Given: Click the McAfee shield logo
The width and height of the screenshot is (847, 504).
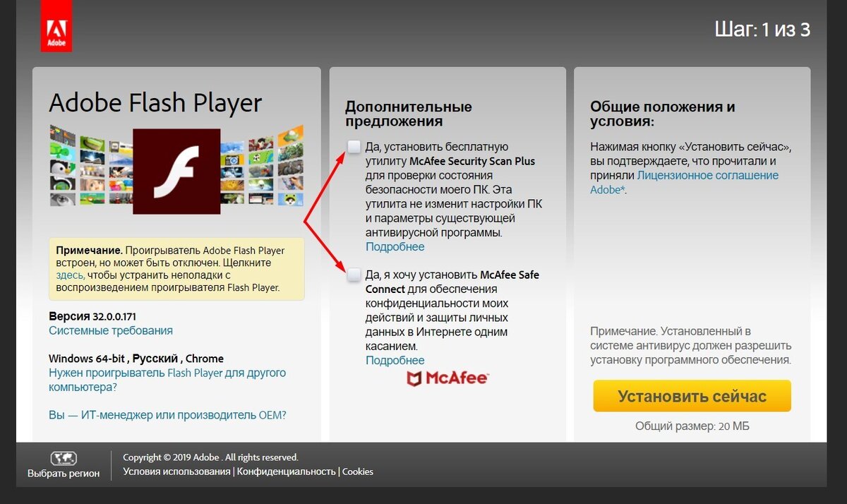Looking at the screenshot, I should click(415, 379).
